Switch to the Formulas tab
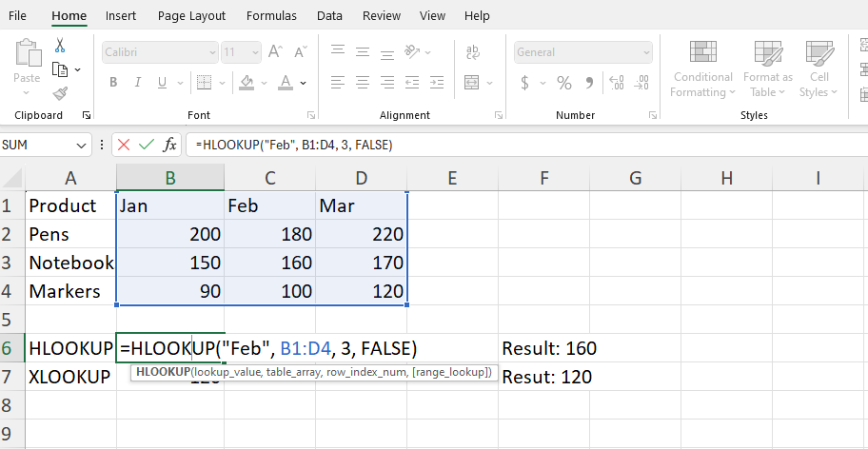This screenshot has height=449, width=868. 271,16
